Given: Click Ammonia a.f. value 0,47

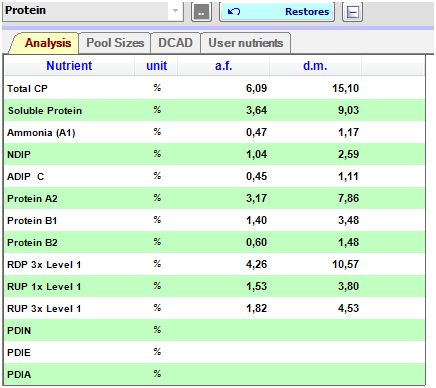Looking at the screenshot, I should coord(256,132).
